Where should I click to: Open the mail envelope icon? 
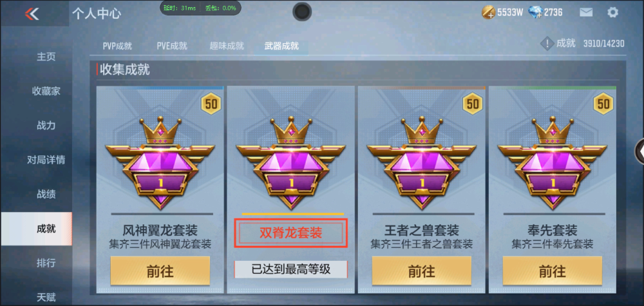(x=586, y=12)
